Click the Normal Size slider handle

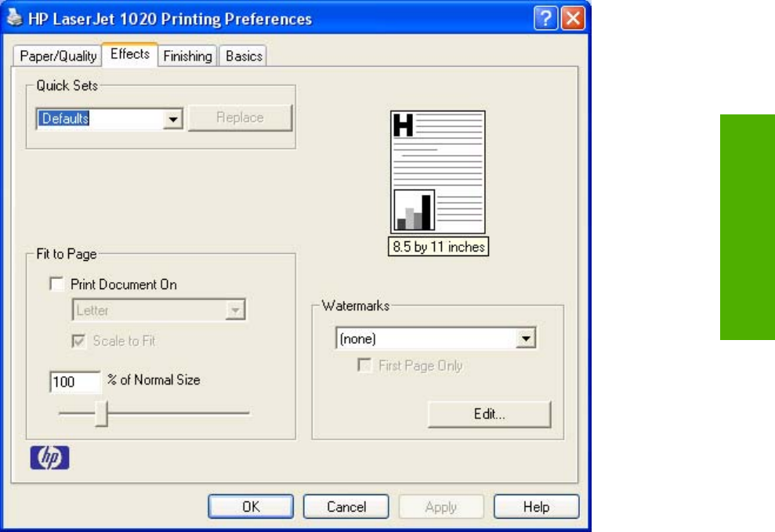tap(102, 413)
